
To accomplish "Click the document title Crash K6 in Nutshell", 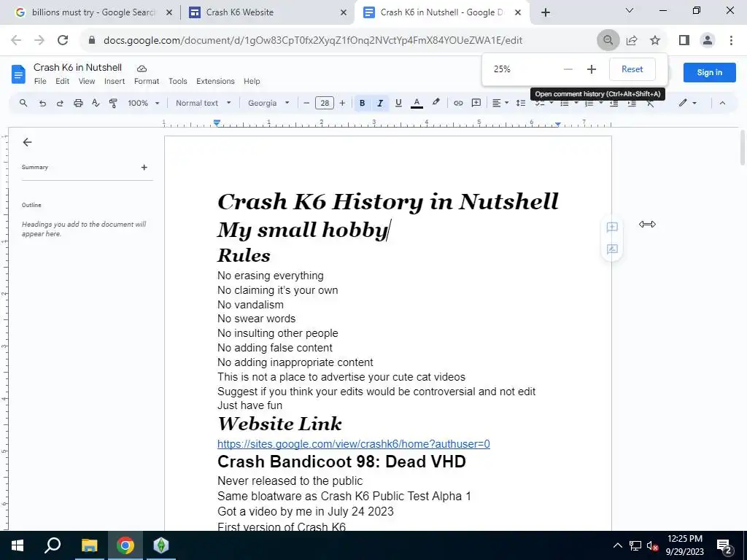I will pos(77,68).
